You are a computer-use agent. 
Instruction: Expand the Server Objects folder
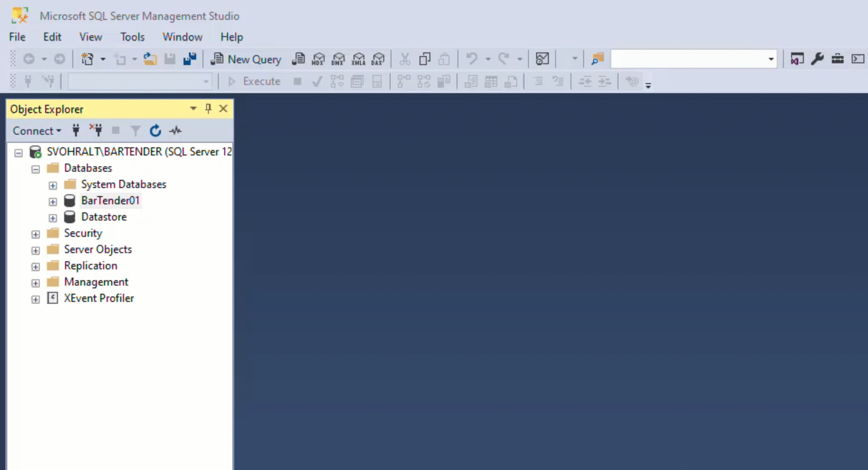[36, 250]
